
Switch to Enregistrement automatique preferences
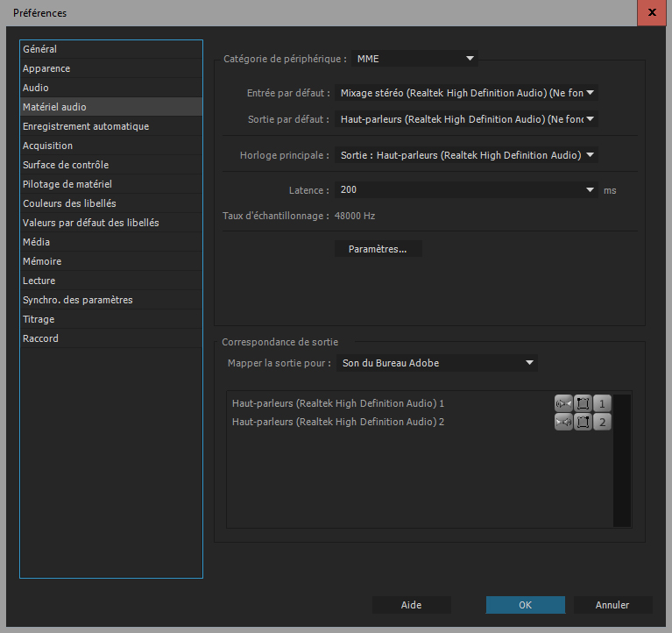pos(86,126)
